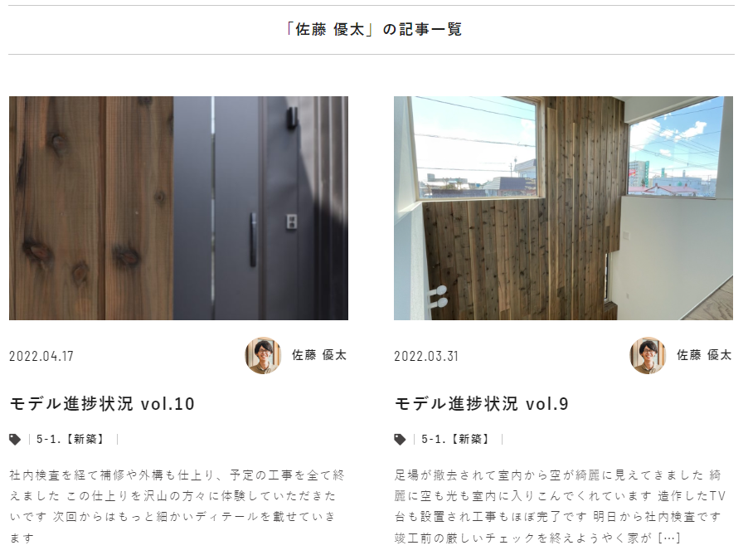
Task: Click the left window in the right photo
Action: click(477, 147)
